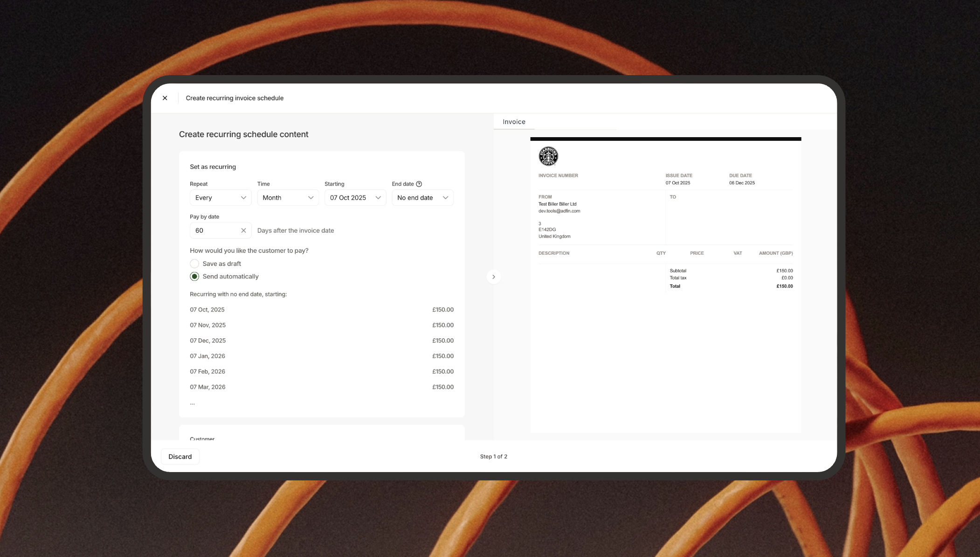Clear the Pay by date value
The image size is (980, 557).
coord(243,230)
